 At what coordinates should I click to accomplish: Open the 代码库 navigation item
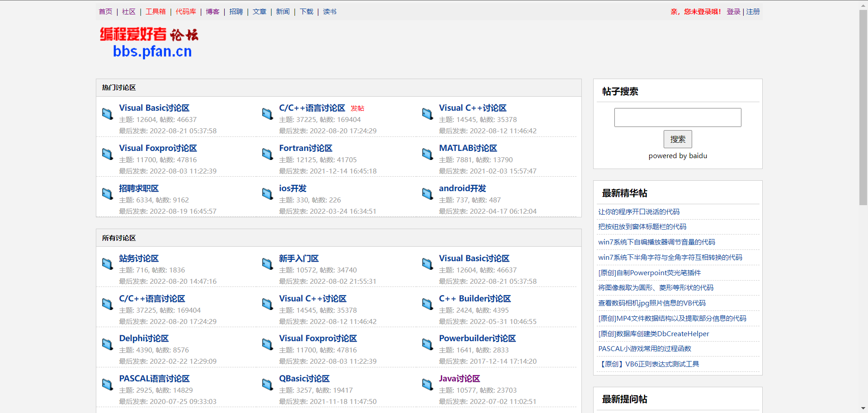186,12
